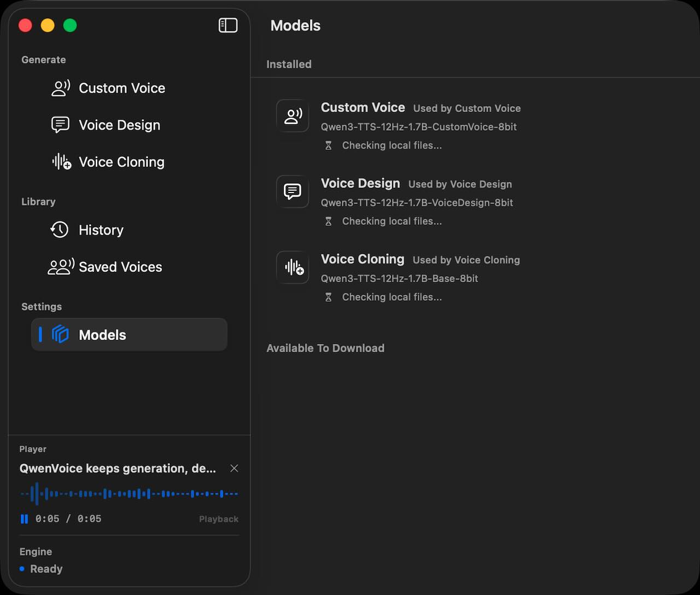This screenshot has width=700, height=595.
Task: Open the Voice Design page label
Action: pyautogui.click(x=119, y=125)
